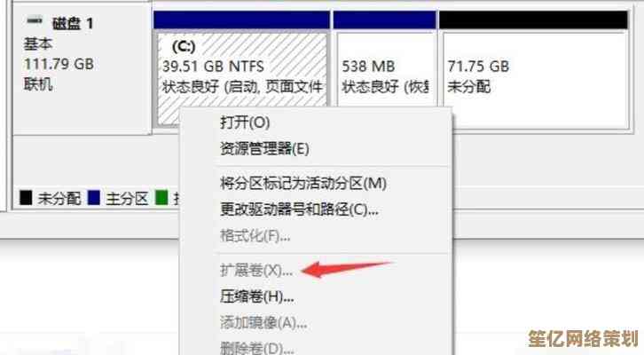Click the black header bar above unallocated space
644x355 pixels.
(x=533, y=20)
